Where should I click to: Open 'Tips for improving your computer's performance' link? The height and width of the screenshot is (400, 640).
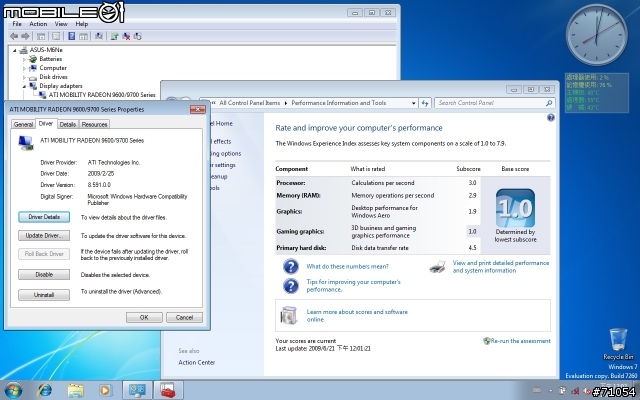[x=353, y=286]
